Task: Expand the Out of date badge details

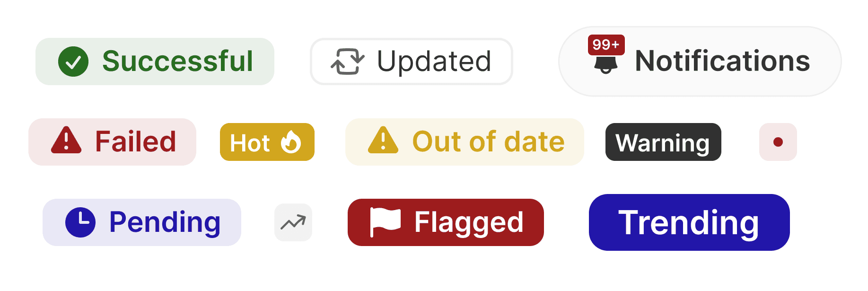Action: click(x=465, y=141)
